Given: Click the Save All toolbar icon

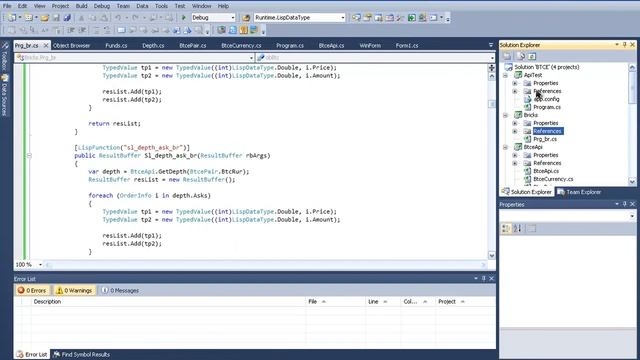Looking at the screenshot, I should [x=67, y=18].
